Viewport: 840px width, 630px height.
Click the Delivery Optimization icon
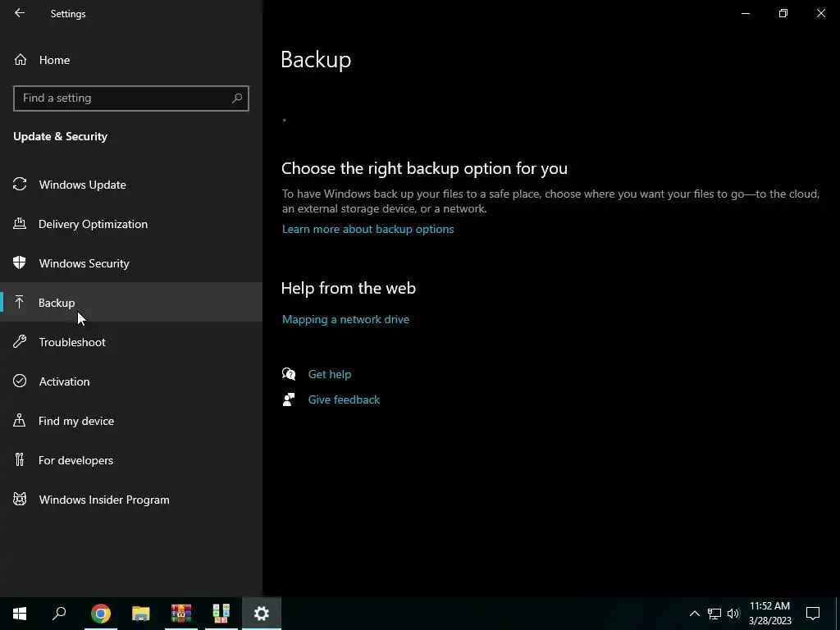[x=20, y=223]
